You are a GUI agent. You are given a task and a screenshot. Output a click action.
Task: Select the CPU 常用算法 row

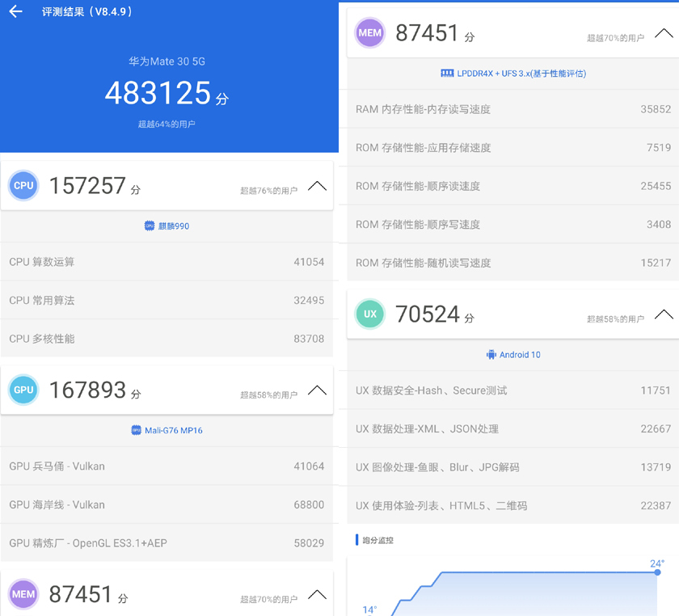click(167, 300)
